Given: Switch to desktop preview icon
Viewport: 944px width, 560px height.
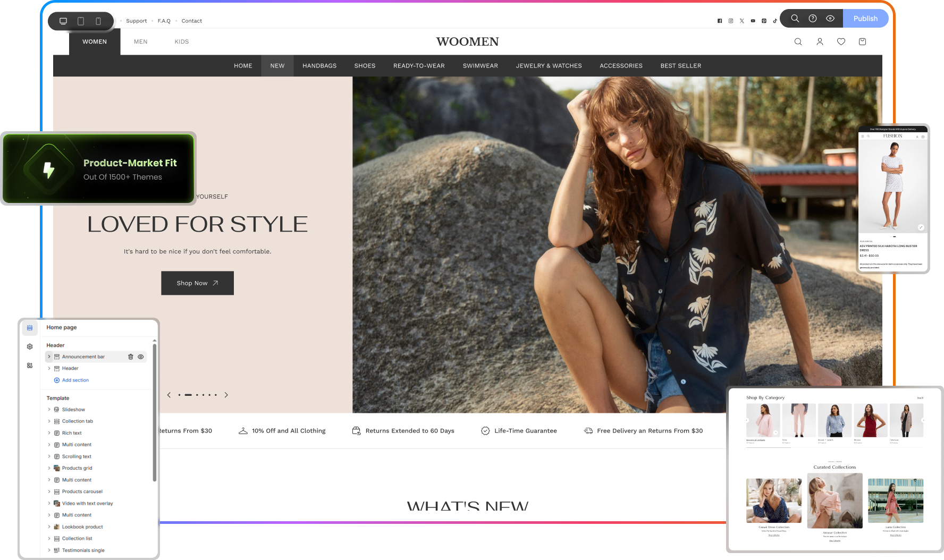Looking at the screenshot, I should pos(63,21).
